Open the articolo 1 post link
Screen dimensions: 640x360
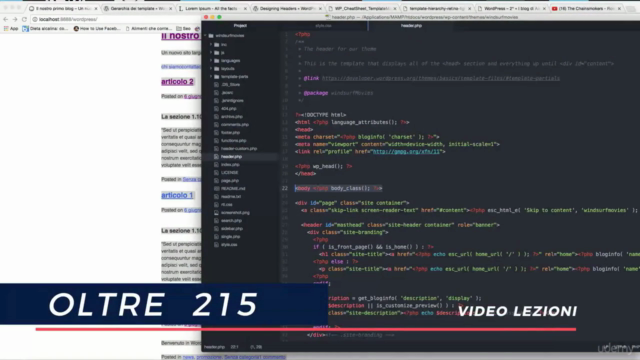177,196
